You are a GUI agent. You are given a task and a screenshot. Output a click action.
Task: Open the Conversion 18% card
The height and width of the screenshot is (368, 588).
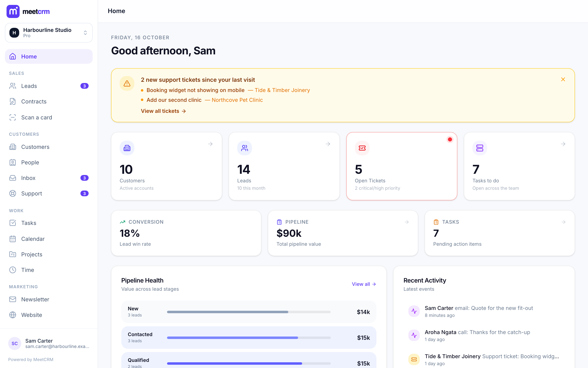pyautogui.click(x=186, y=233)
